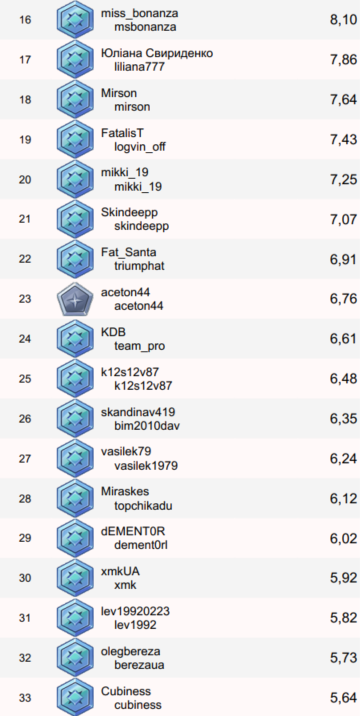The height and width of the screenshot is (716, 360).
Task: Click the badge icon in row 20 mikki_19
Action: [x=75, y=179]
